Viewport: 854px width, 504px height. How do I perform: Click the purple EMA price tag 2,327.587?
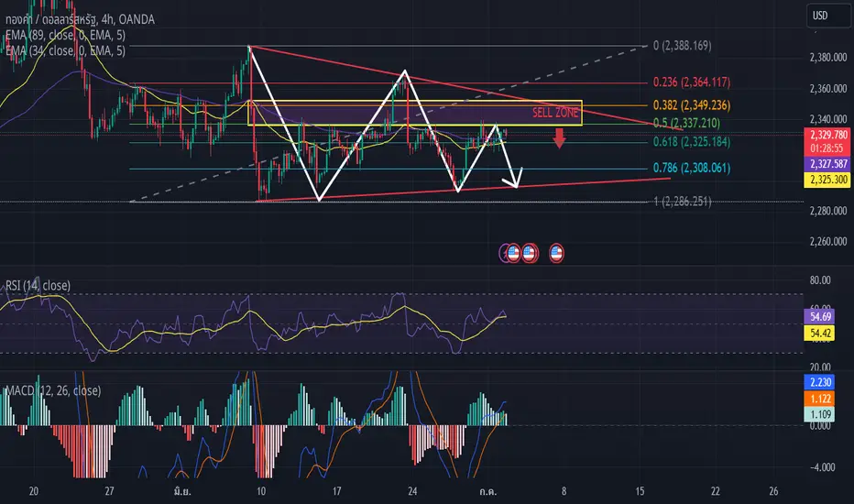coord(827,164)
